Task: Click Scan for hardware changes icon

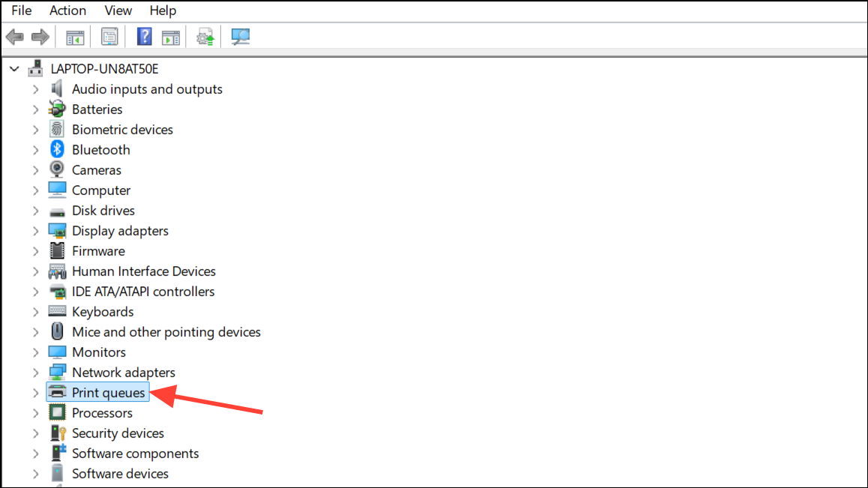Action: 241,37
